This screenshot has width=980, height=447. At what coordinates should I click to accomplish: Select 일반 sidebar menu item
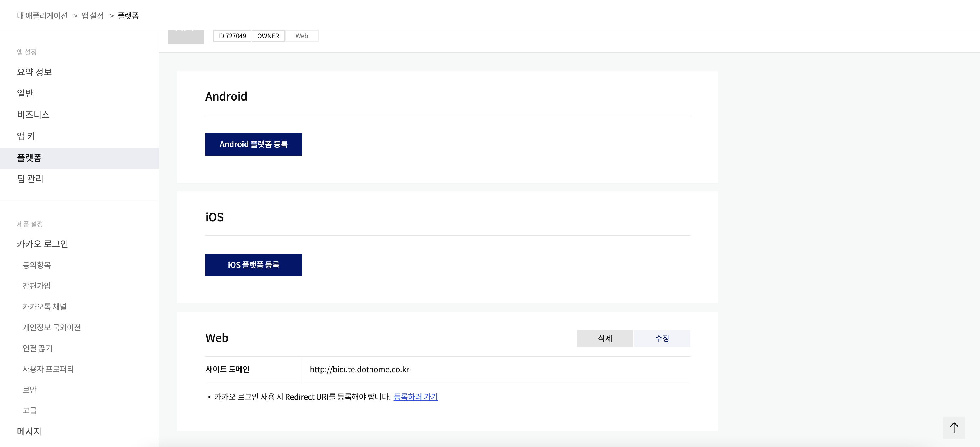tap(25, 93)
